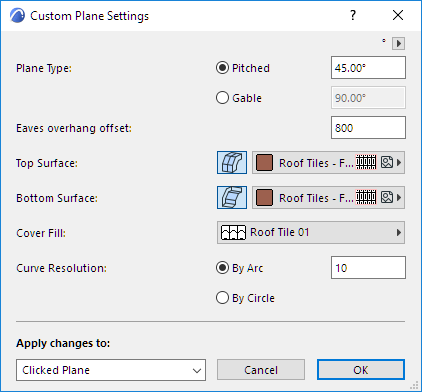Select the Gable plane type radio button
422x392 pixels.
pyautogui.click(x=222, y=98)
